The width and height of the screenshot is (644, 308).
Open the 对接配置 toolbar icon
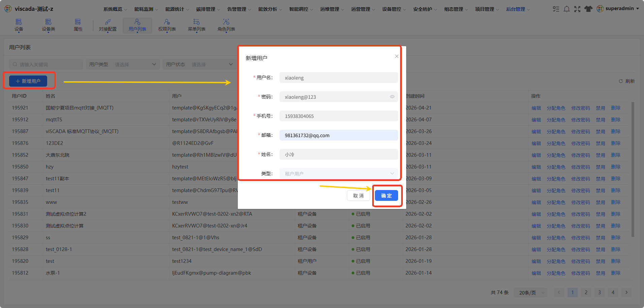click(x=108, y=25)
